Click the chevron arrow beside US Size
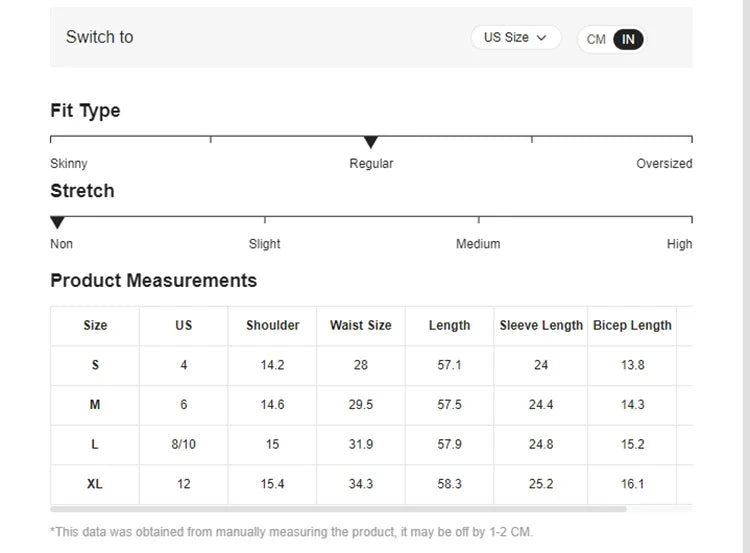The image size is (750, 553). pyautogui.click(x=542, y=38)
